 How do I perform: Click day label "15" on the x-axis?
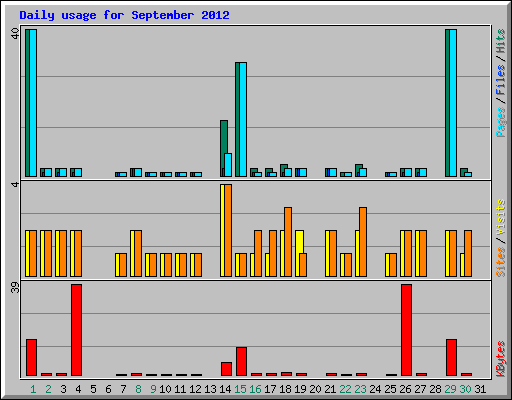[x=240, y=389]
